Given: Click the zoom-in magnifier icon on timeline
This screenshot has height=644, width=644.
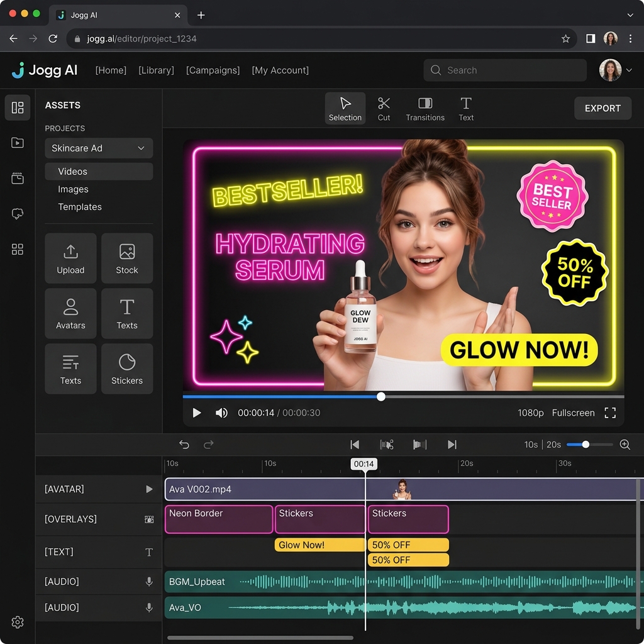Looking at the screenshot, I should click(625, 445).
